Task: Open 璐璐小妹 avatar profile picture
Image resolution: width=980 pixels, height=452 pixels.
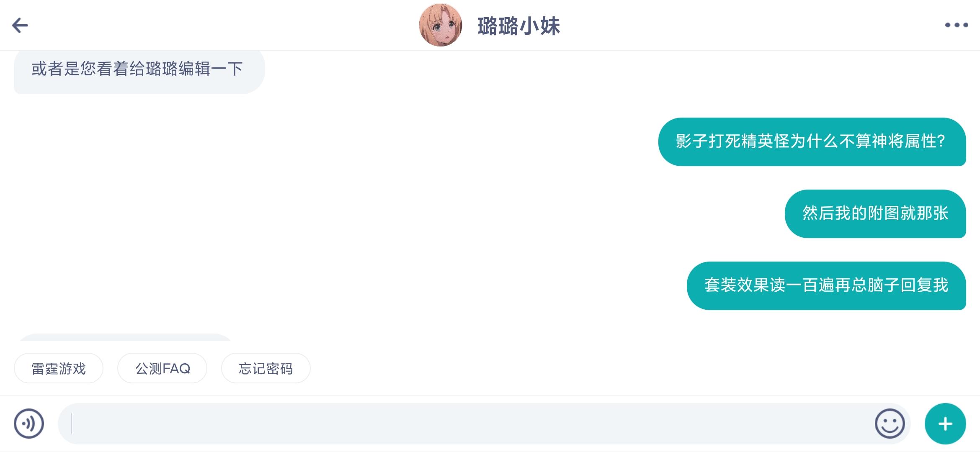Action: pos(440,25)
